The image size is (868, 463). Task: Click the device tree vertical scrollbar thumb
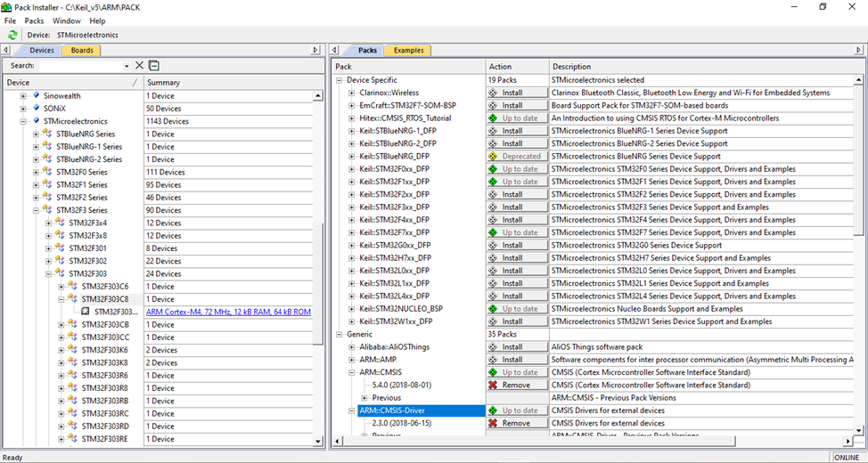coord(318,283)
